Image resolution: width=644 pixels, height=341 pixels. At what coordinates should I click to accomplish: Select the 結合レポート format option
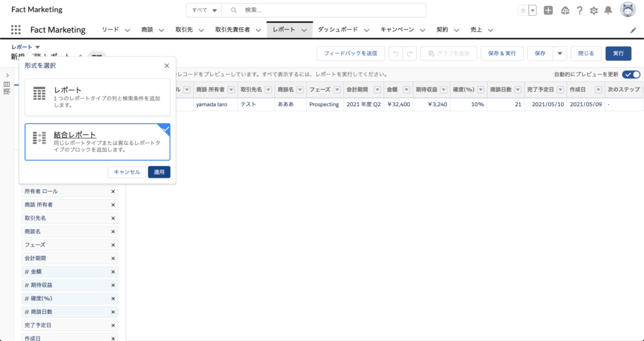click(97, 142)
